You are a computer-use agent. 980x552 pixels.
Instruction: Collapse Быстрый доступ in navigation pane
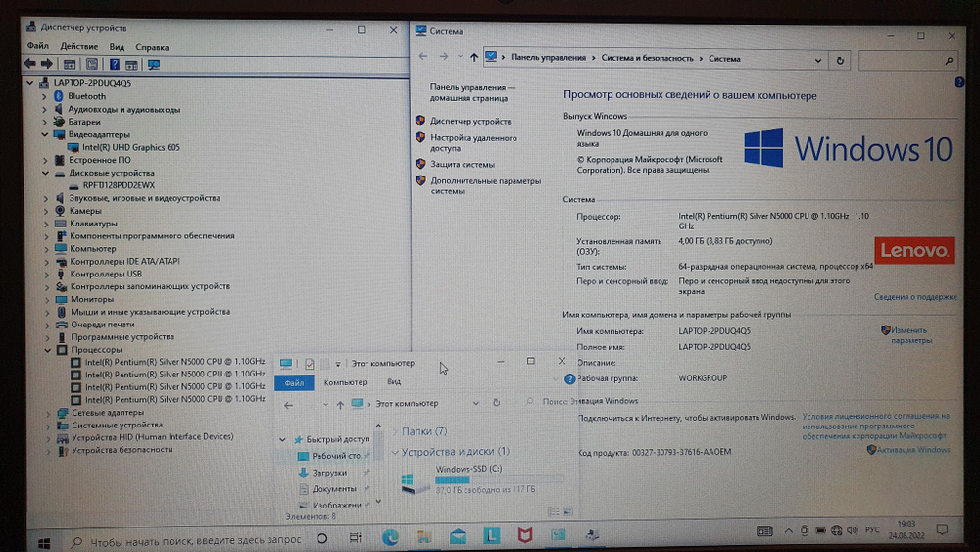pos(282,439)
